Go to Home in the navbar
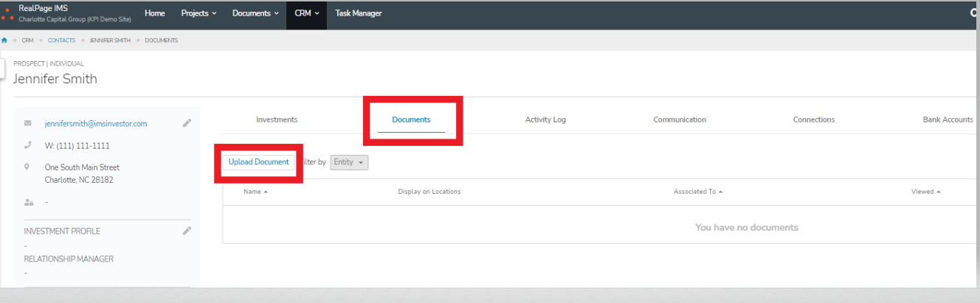 155,13
